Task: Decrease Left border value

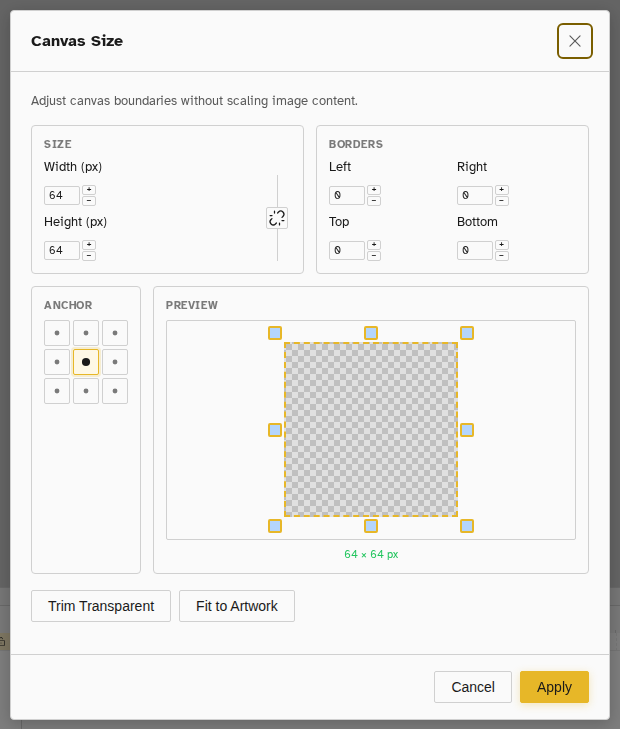Action: click(x=374, y=201)
